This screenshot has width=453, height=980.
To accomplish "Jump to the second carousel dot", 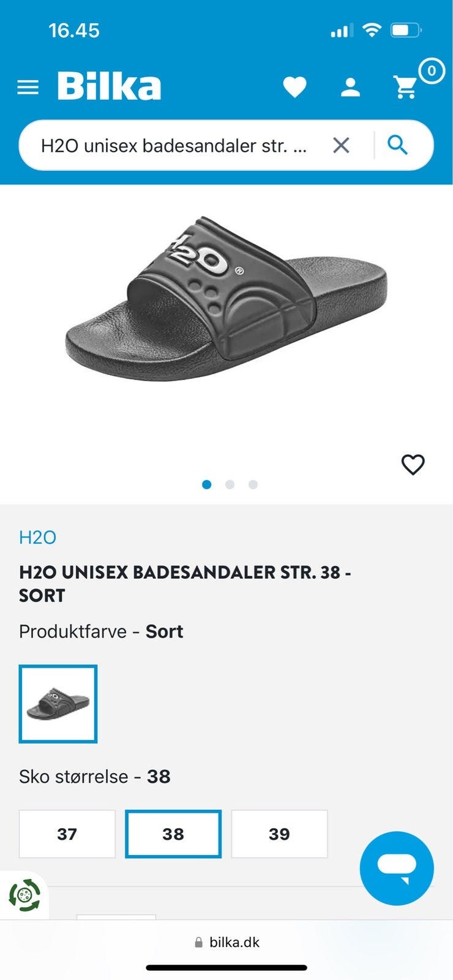I will click(230, 484).
